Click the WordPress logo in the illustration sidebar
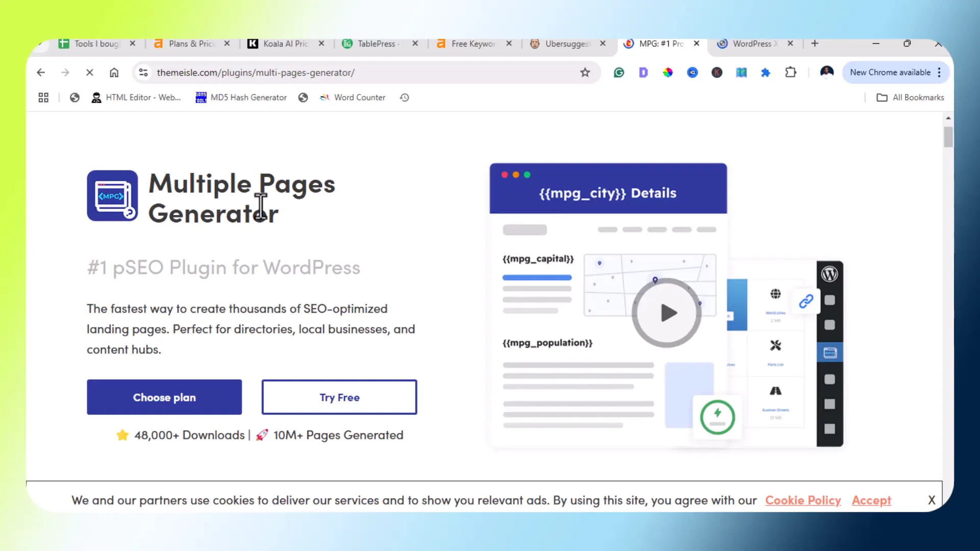The height and width of the screenshot is (551, 980). pyautogui.click(x=829, y=274)
